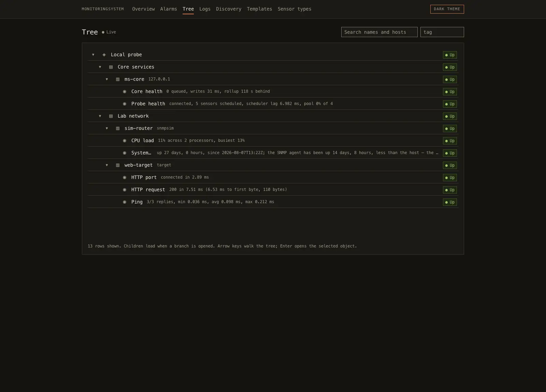Screen dimensions: 546x392
Task: Open the Templates page
Action: [x=259, y=9]
